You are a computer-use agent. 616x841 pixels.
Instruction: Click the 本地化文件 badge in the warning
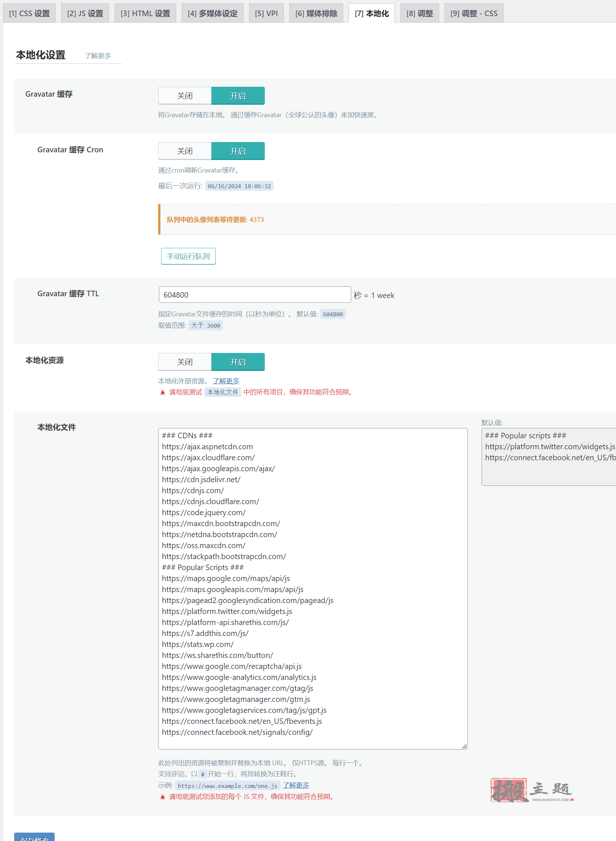point(223,392)
